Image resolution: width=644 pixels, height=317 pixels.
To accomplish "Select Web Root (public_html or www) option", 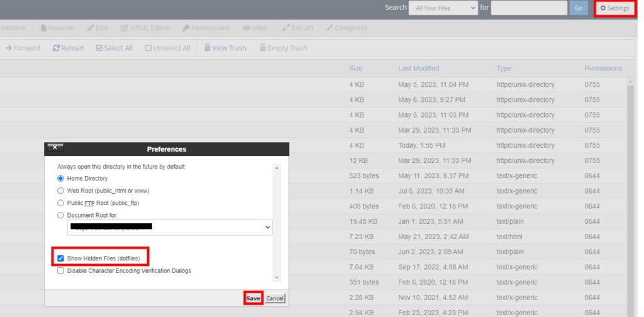I will (61, 191).
